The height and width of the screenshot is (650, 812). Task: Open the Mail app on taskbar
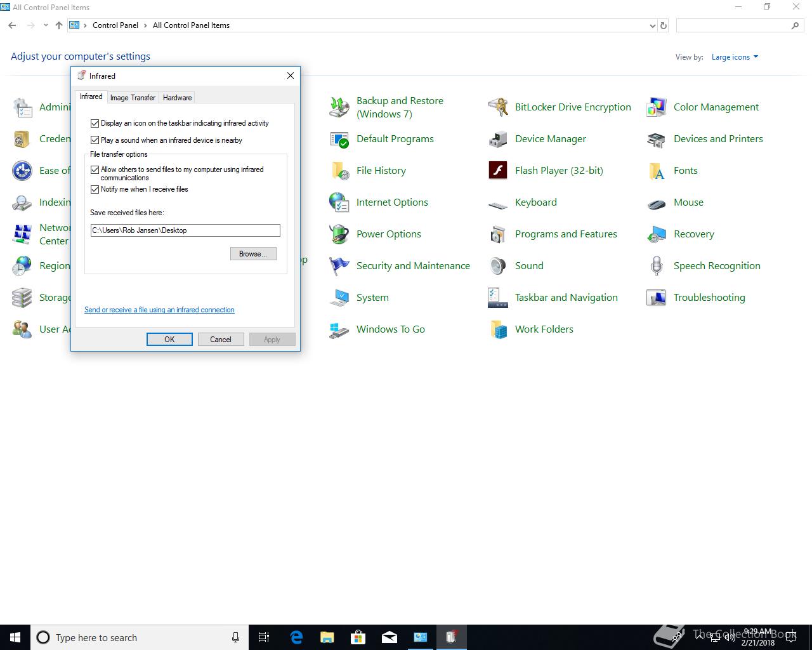pyautogui.click(x=390, y=637)
